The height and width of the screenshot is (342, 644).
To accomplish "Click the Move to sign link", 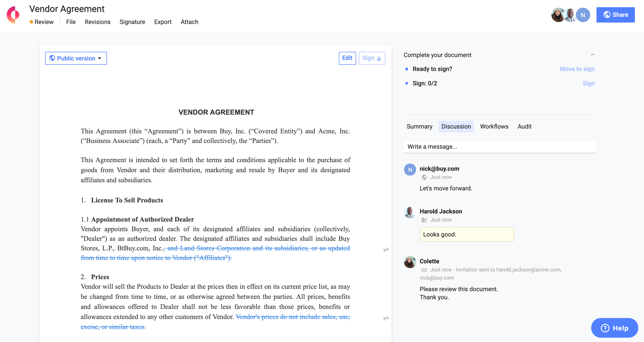I will coord(577,69).
